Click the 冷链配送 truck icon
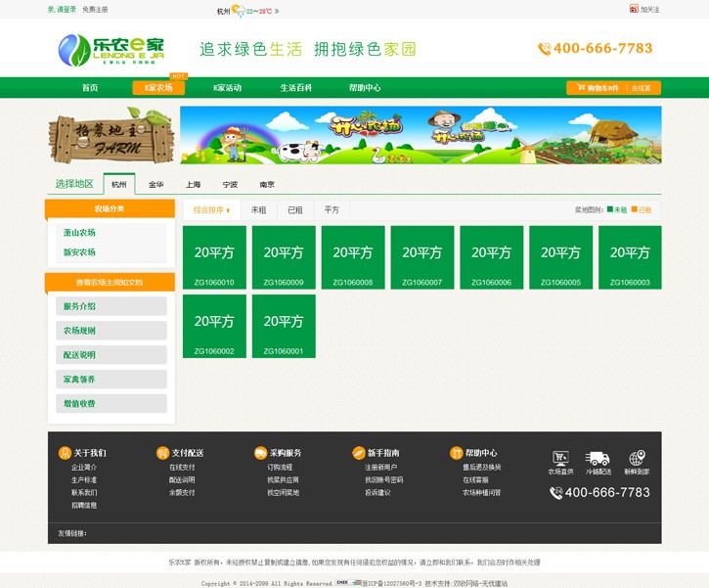This screenshot has width=709, height=588. (x=598, y=459)
